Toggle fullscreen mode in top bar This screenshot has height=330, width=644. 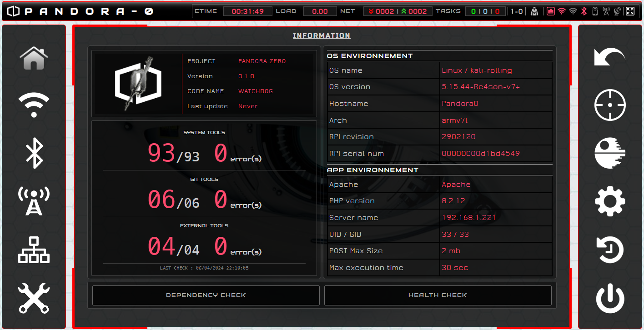click(x=630, y=11)
